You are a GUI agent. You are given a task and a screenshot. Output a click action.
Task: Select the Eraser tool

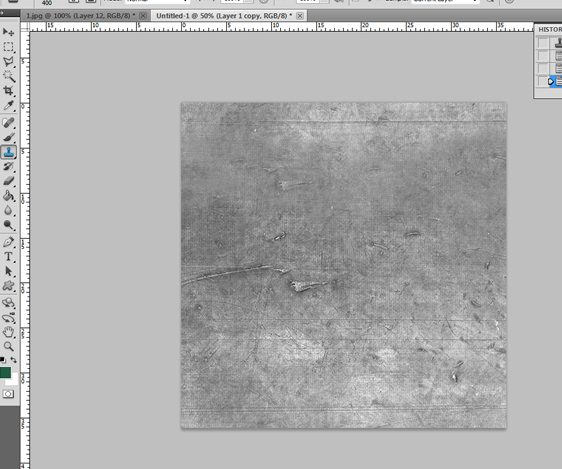coord(8,181)
